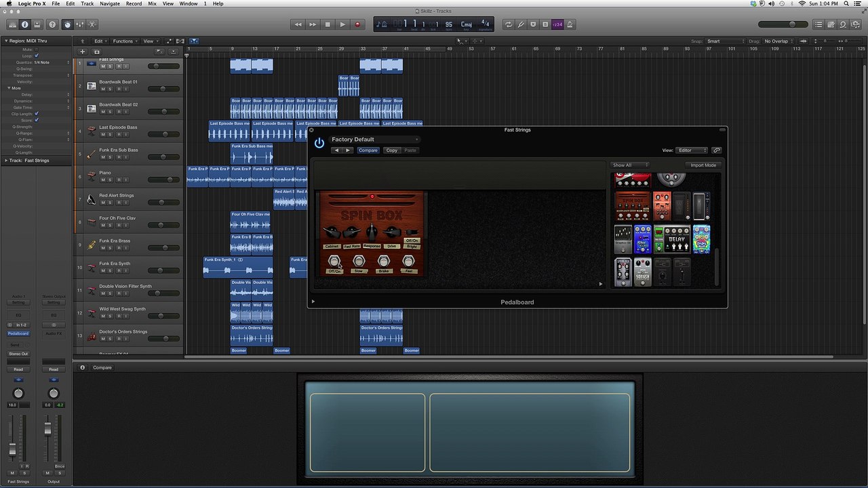This screenshot has height=488, width=868.
Task: Open the Edit dropdown in Tracks area
Action: [100, 41]
